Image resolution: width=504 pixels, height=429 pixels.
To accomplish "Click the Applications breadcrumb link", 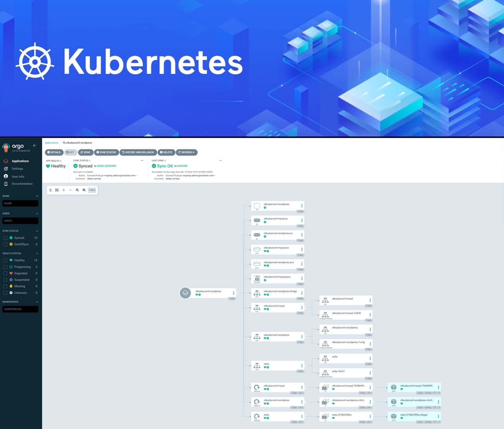I will 52,143.
